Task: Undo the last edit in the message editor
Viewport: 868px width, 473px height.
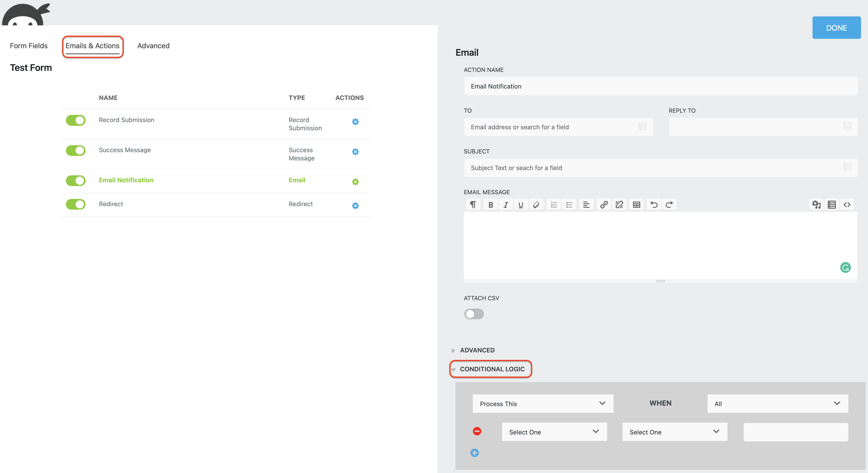Action: click(654, 204)
